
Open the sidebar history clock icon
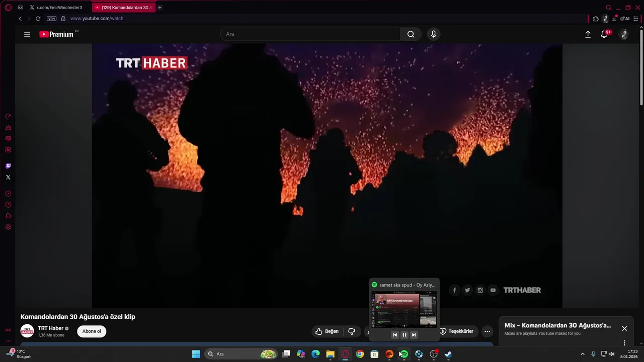8,205
